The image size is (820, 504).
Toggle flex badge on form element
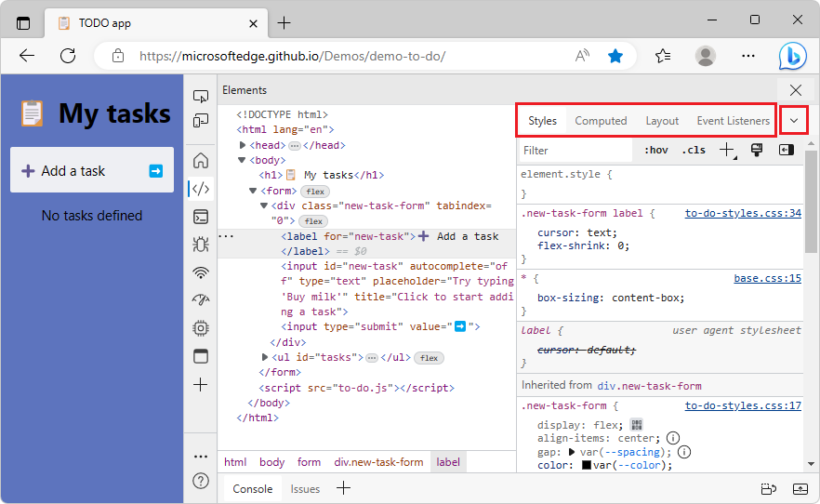click(315, 192)
